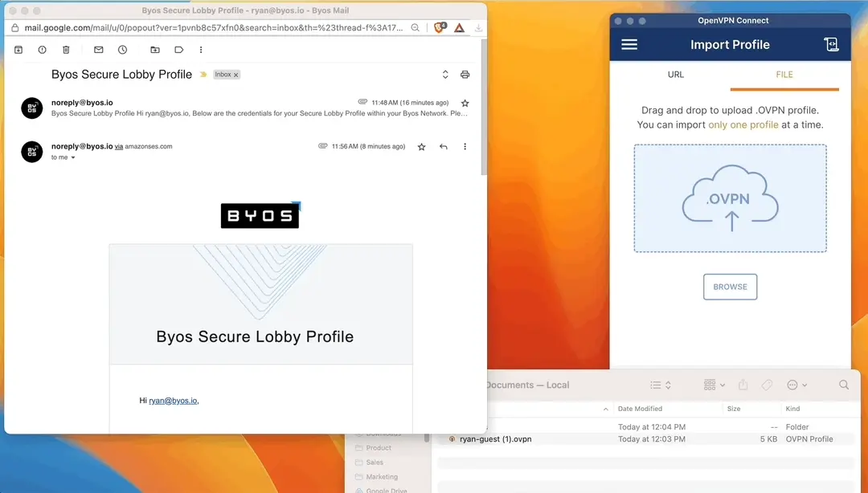
Task: Click the browser address bar URL
Action: coord(214,27)
